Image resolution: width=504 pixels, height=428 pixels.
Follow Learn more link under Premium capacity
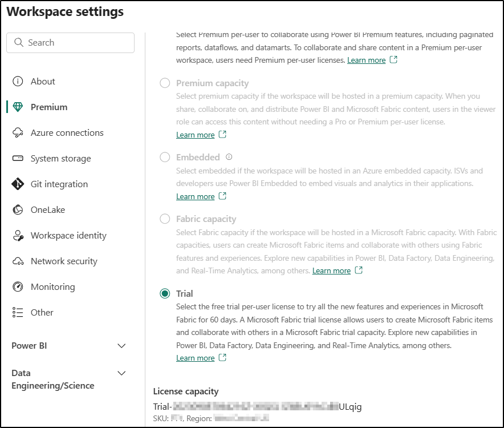195,135
